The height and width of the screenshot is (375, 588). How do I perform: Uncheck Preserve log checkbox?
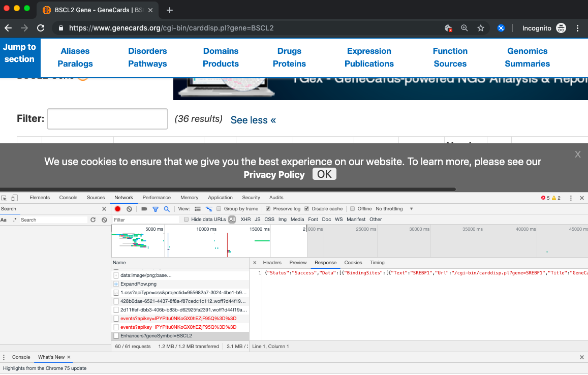[x=268, y=209]
